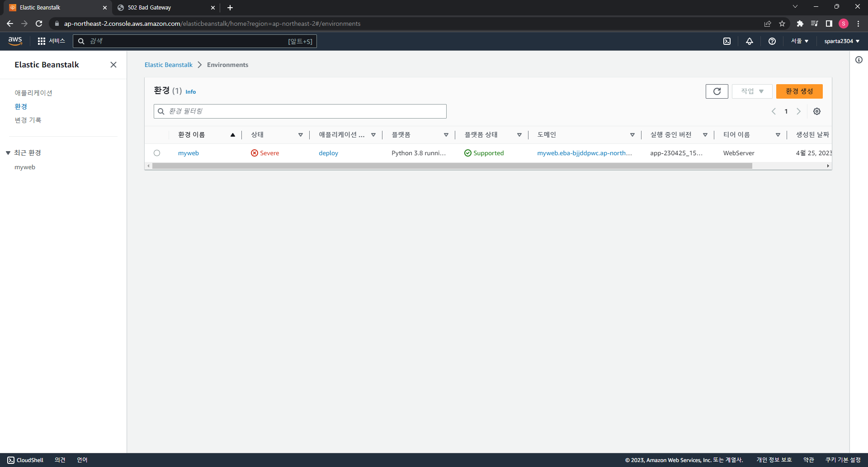Close the Elastic Beanstalk side panel
The width and height of the screenshot is (868, 467).
pos(113,65)
